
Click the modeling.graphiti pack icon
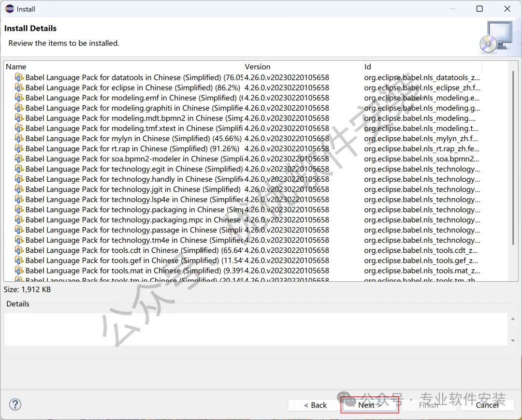pyautogui.click(x=19, y=108)
